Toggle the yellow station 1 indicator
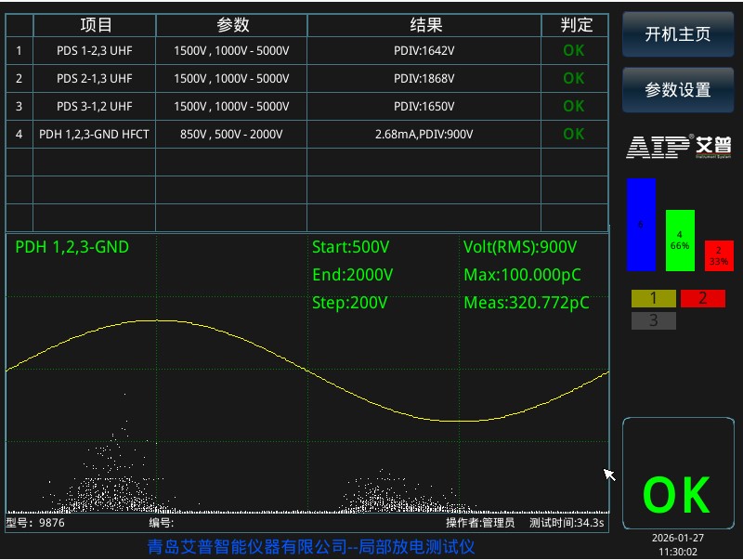743x560 pixels. [654, 298]
